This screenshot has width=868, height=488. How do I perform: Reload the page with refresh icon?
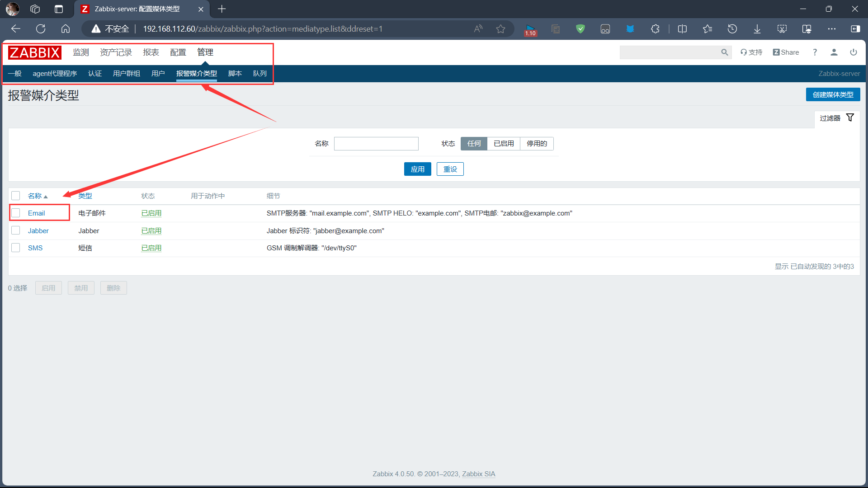pyautogui.click(x=41, y=29)
